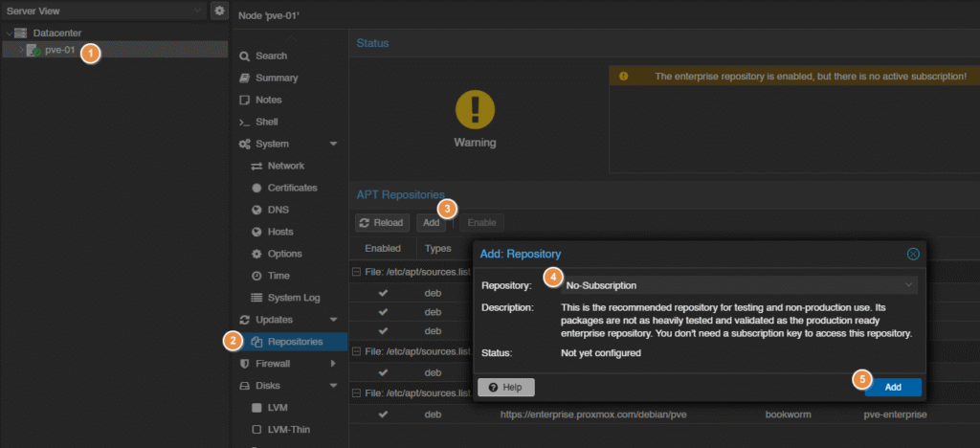Confirm with the blue Add button
The width and height of the screenshot is (980, 448).
tap(892, 387)
